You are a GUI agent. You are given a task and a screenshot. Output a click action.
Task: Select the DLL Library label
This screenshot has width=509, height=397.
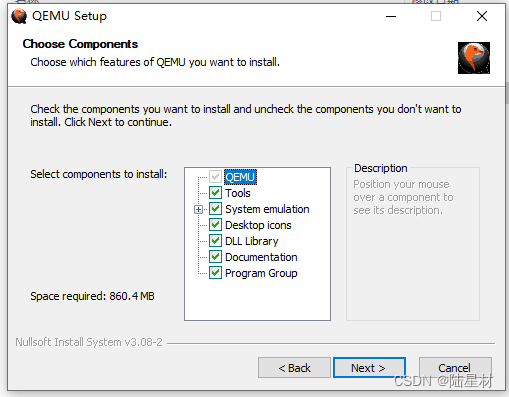tap(252, 241)
